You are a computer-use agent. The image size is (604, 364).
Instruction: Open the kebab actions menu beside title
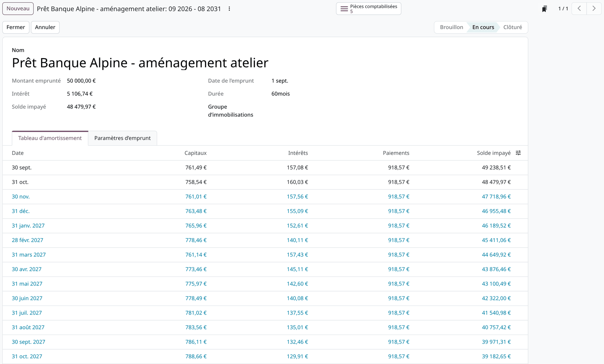pyautogui.click(x=229, y=9)
